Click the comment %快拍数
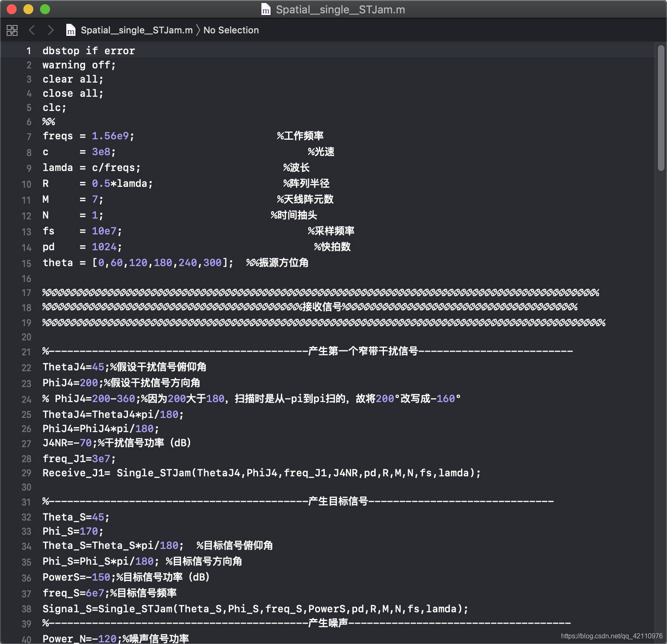 pyautogui.click(x=332, y=247)
